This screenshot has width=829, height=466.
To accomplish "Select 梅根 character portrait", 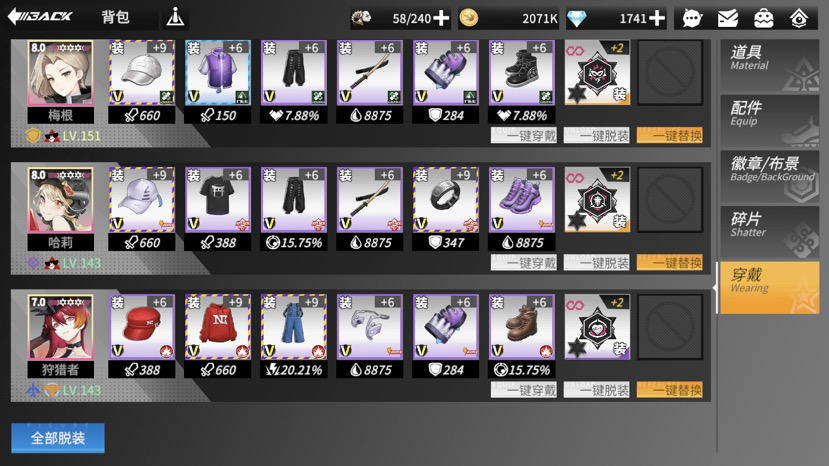I will point(60,73).
